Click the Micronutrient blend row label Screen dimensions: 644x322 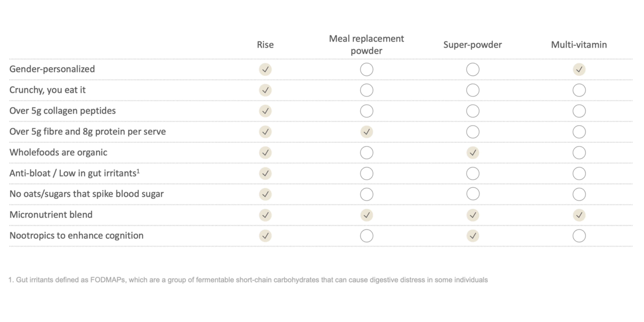point(51,215)
